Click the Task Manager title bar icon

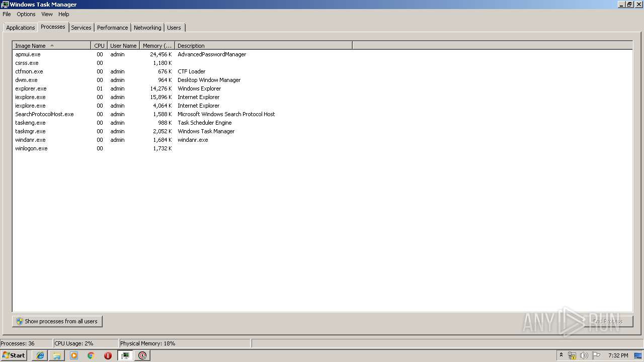[x=5, y=4]
